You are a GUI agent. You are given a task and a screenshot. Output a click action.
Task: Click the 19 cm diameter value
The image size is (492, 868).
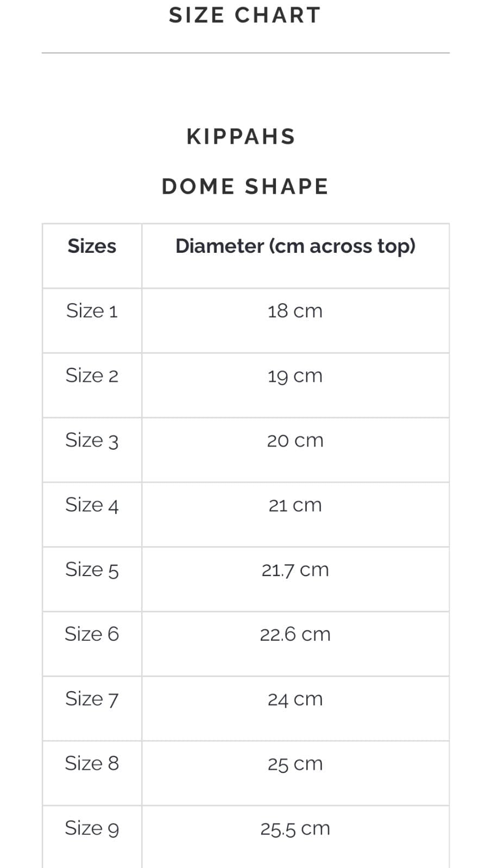pyautogui.click(x=295, y=375)
